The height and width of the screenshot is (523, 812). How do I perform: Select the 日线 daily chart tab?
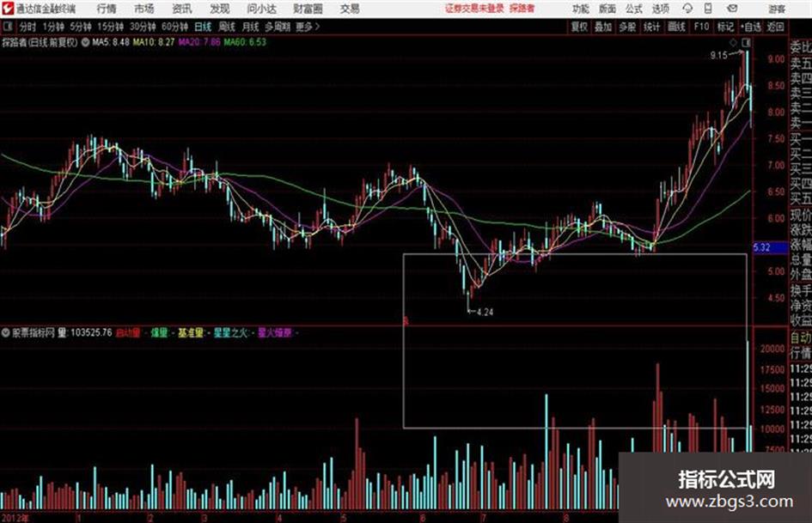(x=203, y=27)
